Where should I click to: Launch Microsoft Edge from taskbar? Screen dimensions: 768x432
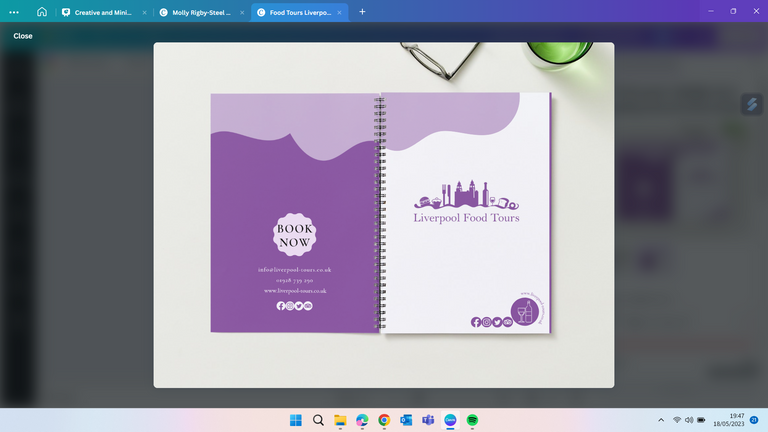coord(362,420)
